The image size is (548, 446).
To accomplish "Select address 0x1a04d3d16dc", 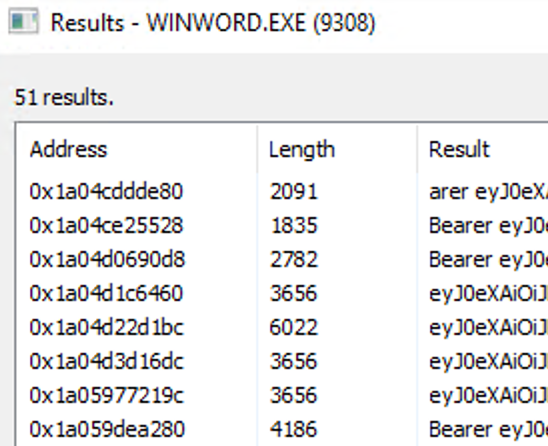I will tap(107, 361).
